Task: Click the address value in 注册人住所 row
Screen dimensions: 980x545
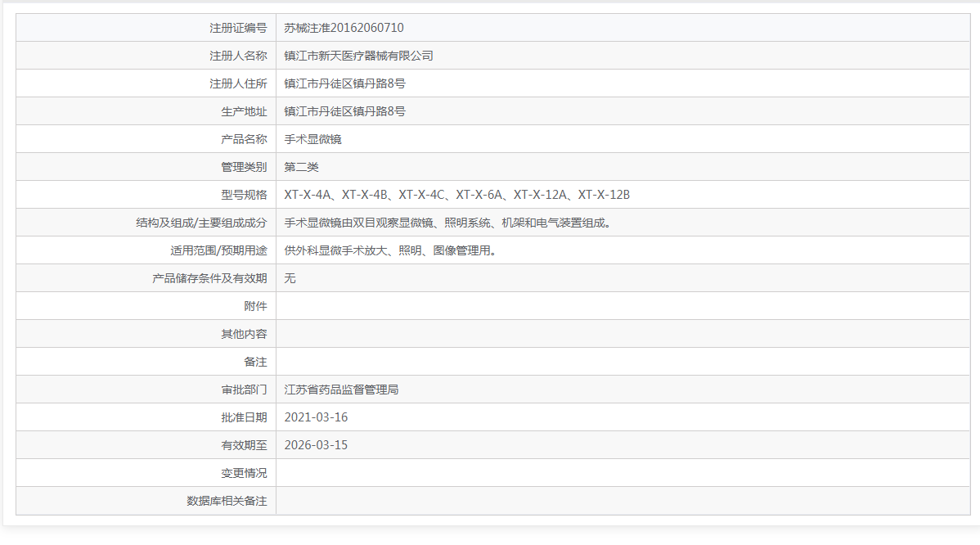Action: pyautogui.click(x=345, y=83)
